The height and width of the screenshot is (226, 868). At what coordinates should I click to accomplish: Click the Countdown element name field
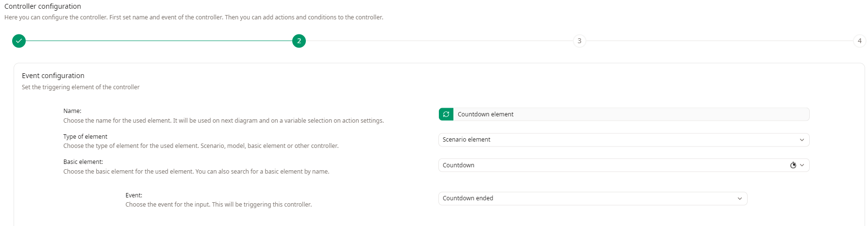tap(631, 114)
